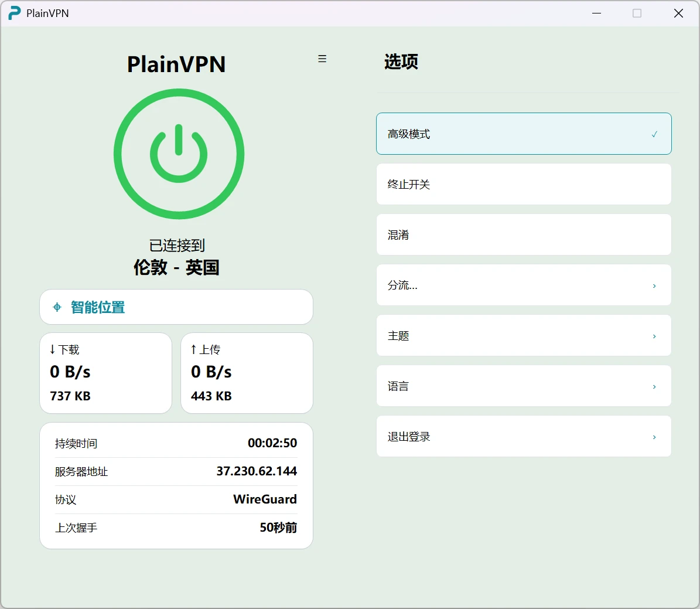700x609 pixels.
Task: Expand the 主题 chevron arrow
Action: pyautogui.click(x=654, y=336)
